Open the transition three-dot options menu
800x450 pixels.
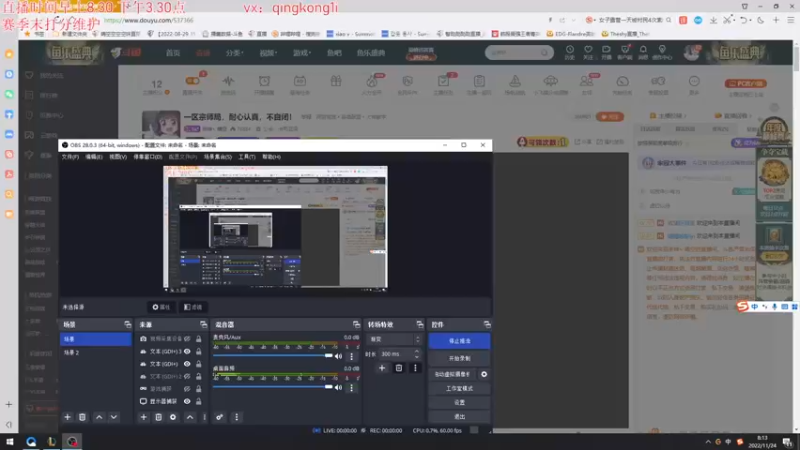click(415, 368)
